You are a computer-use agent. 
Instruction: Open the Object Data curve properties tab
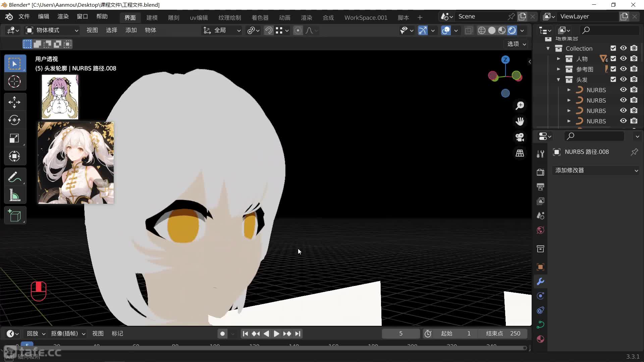[540, 325]
